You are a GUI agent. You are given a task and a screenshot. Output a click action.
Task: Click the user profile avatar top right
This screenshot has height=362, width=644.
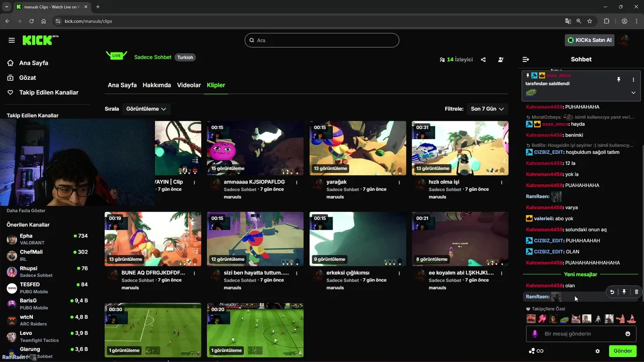click(x=624, y=40)
